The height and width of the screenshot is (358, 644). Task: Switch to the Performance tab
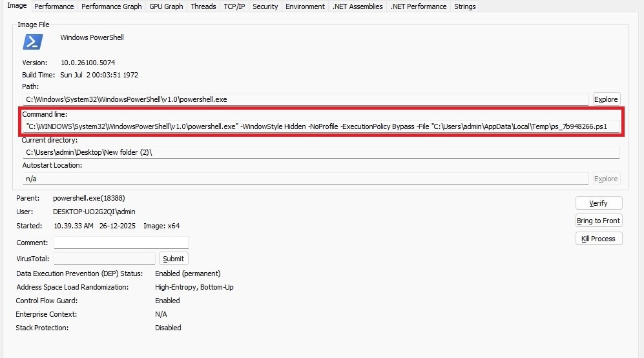tap(54, 6)
